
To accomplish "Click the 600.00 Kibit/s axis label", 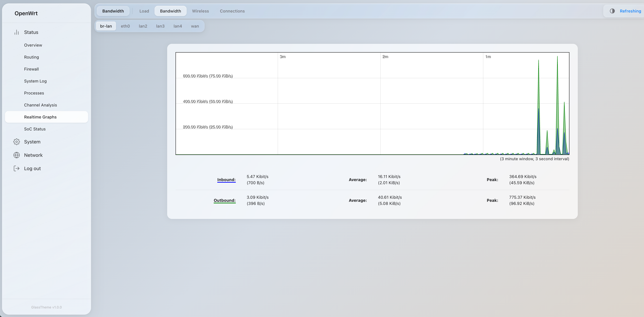I will [x=208, y=76].
